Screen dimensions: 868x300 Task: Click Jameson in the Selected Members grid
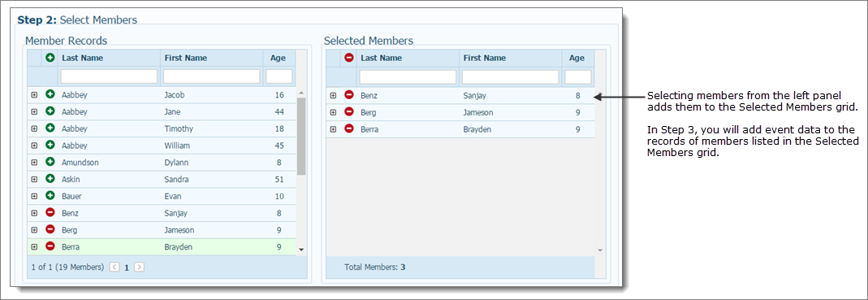coord(478,112)
